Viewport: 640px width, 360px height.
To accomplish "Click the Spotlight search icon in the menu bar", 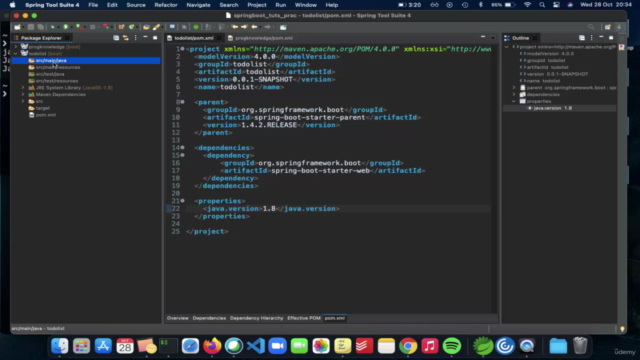I will tap(542, 5).
